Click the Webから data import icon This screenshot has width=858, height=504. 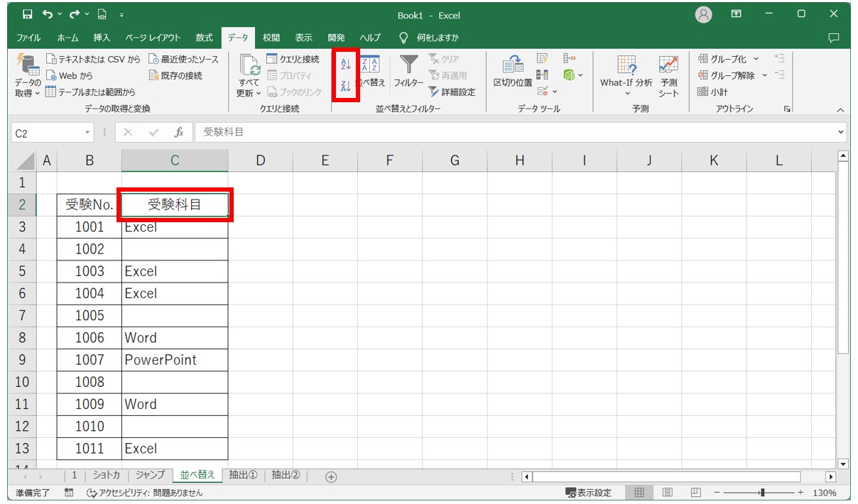pyautogui.click(x=70, y=75)
